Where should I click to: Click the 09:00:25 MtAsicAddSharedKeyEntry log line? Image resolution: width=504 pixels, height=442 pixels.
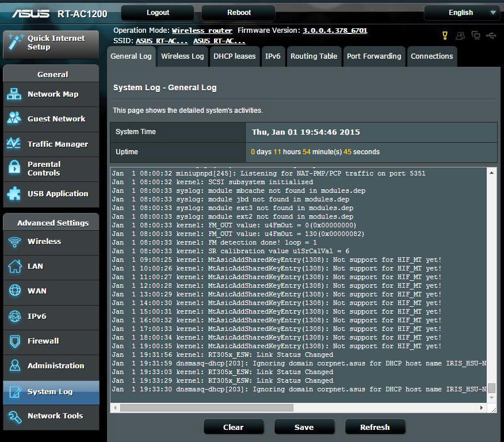coord(277,260)
